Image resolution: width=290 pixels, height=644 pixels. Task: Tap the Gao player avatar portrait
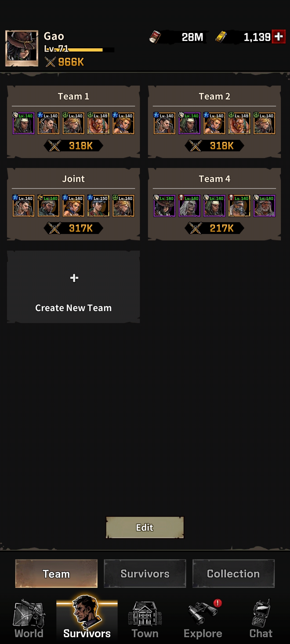[22, 48]
